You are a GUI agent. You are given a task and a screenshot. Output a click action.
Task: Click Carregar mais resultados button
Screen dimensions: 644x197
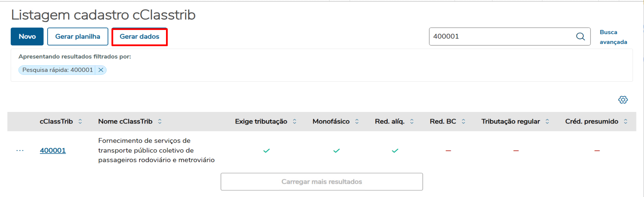pos(322,182)
